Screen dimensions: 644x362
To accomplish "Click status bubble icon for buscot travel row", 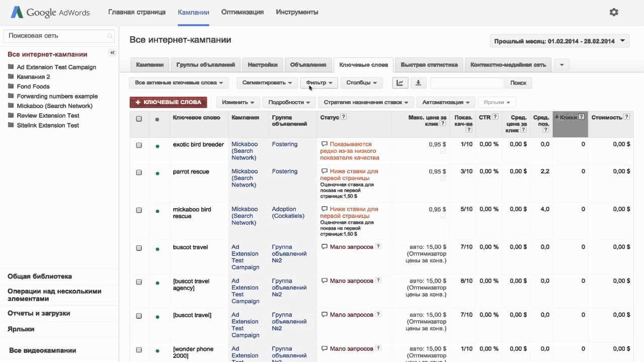I will coord(324,247).
